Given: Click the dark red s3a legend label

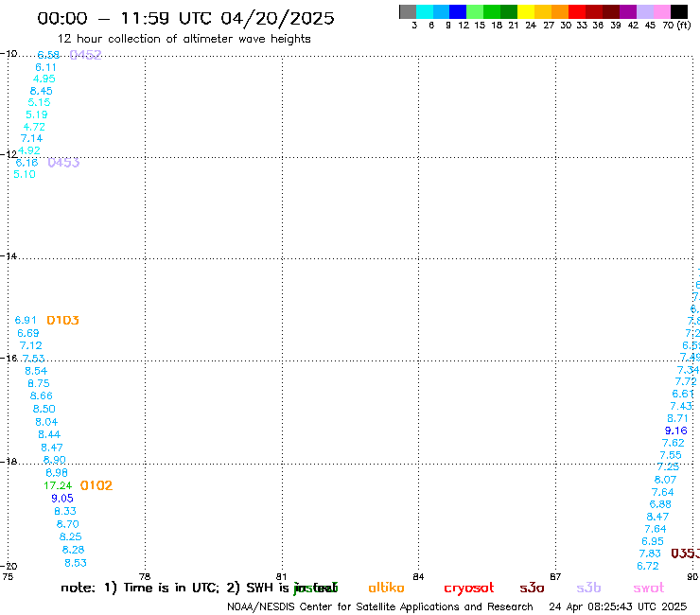Looking at the screenshot, I should point(532,588).
